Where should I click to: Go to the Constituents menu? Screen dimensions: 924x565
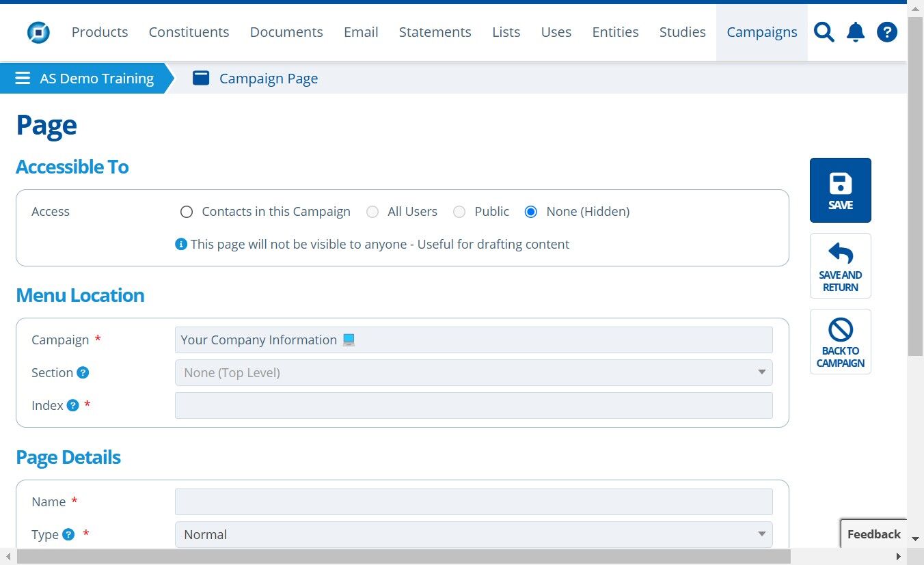(189, 32)
